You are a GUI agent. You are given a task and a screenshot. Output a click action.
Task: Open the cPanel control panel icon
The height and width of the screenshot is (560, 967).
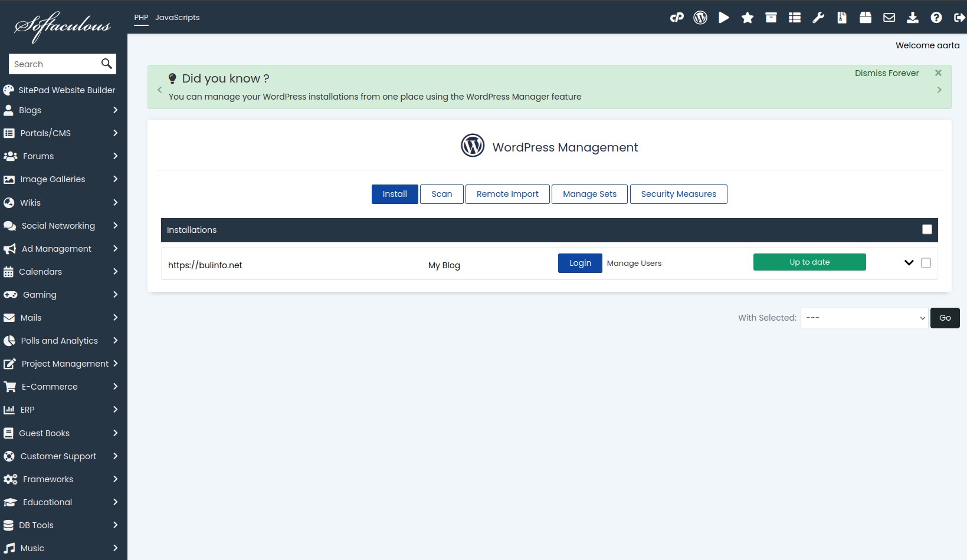[x=677, y=18]
